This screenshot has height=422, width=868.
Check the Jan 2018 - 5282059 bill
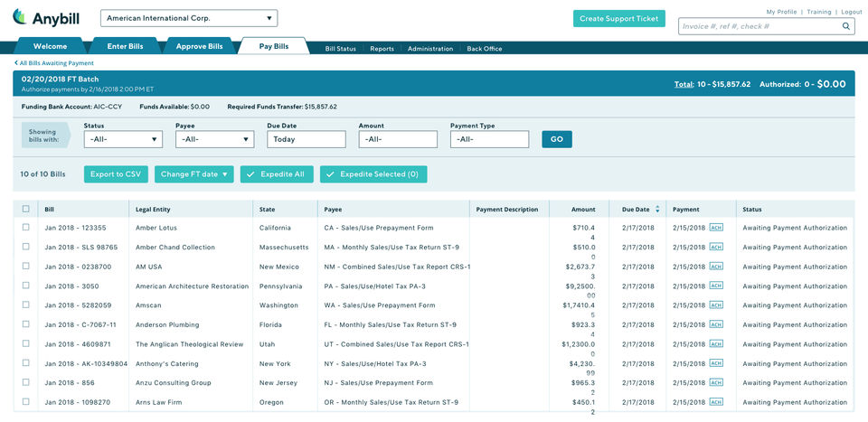coord(25,305)
